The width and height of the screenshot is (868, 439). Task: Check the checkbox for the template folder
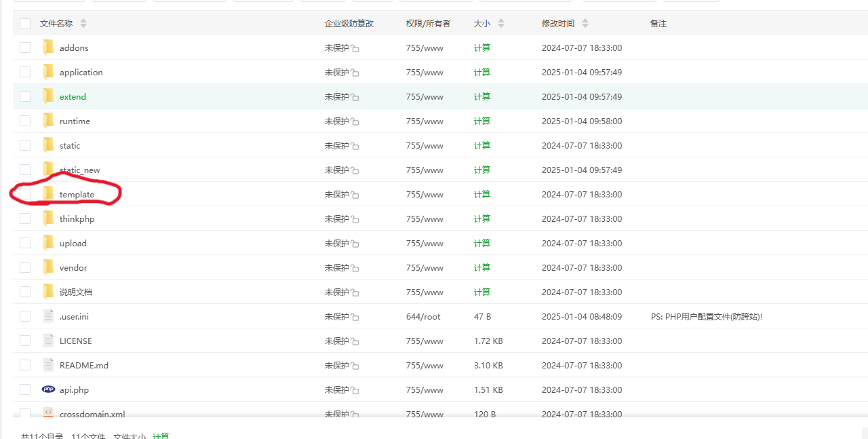pyautogui.click(x=24, y=193)
